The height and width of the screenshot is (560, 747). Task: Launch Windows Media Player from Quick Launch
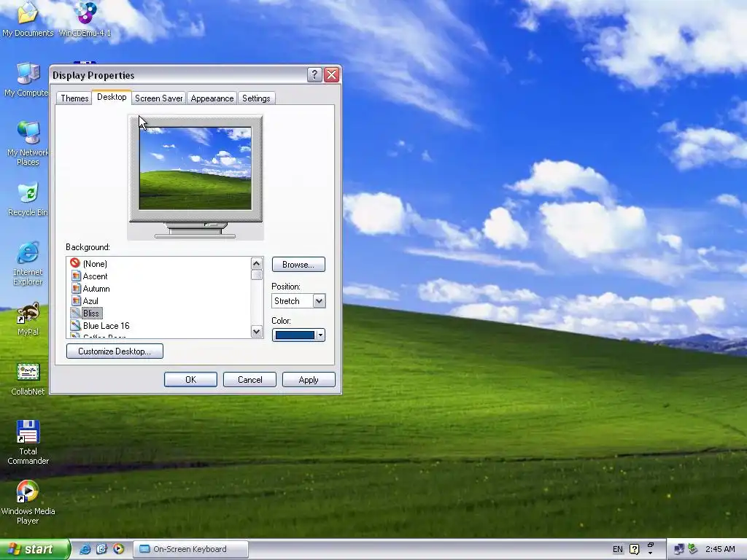118,549
